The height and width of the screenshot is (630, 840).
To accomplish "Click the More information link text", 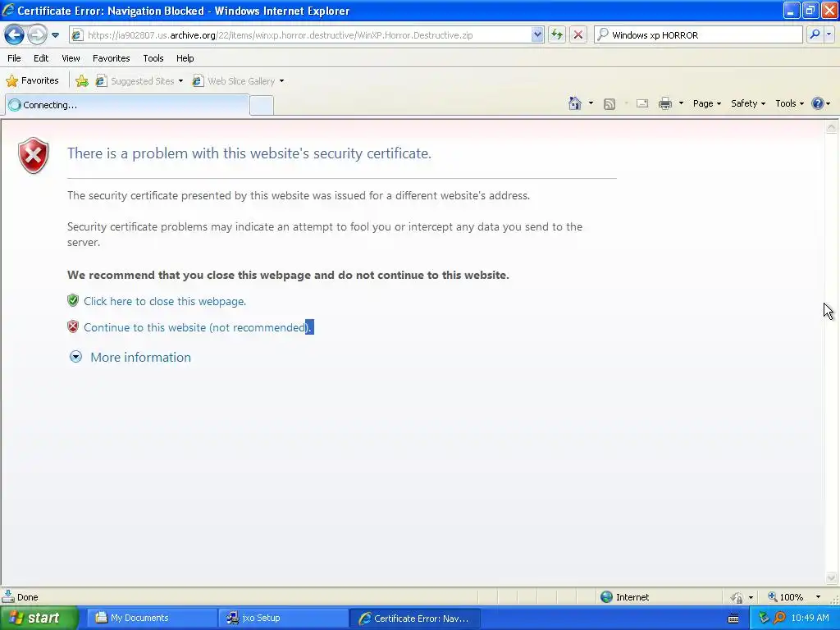I will (140, 358).
